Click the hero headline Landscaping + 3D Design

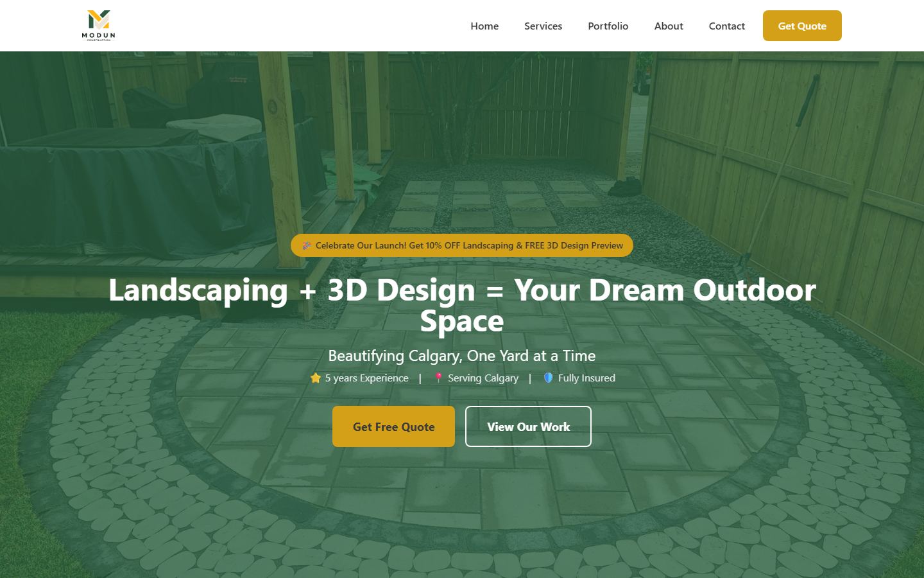pos(462,305)
